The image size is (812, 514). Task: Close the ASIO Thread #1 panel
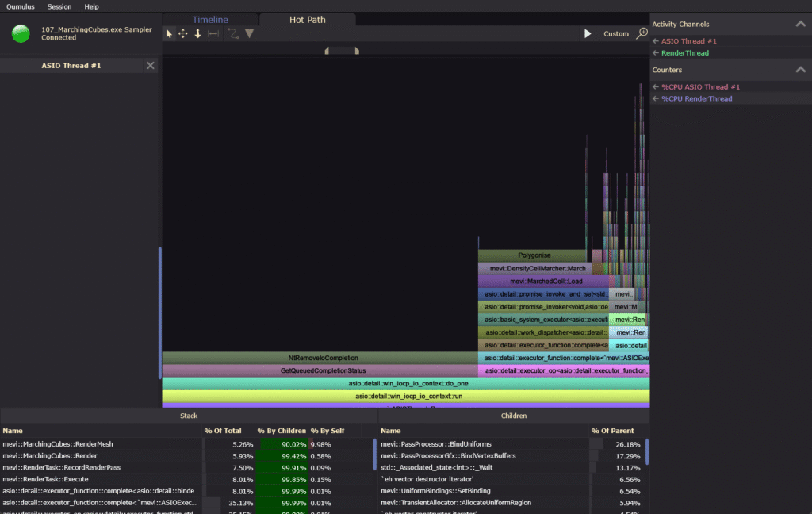[x=151, y=66]
